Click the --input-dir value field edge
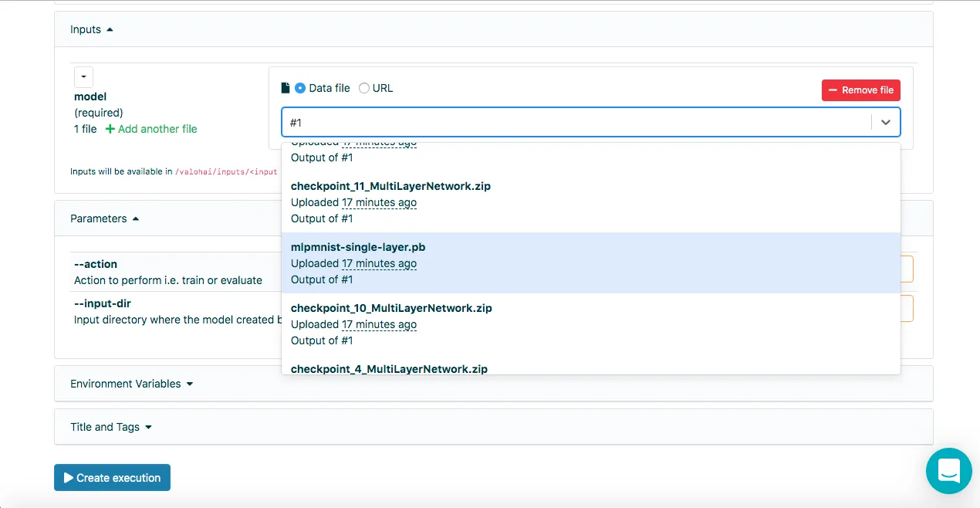Image resolution: width=980 pixels, height=508 pixels. coord(907,309)
